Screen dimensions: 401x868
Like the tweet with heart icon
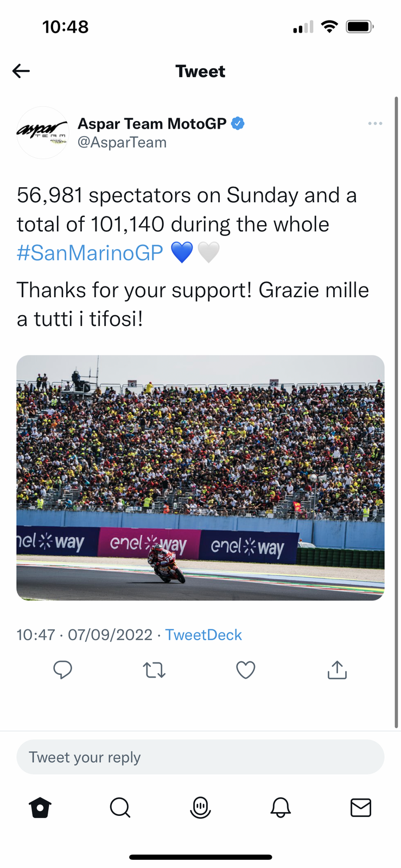coord(245,671)
